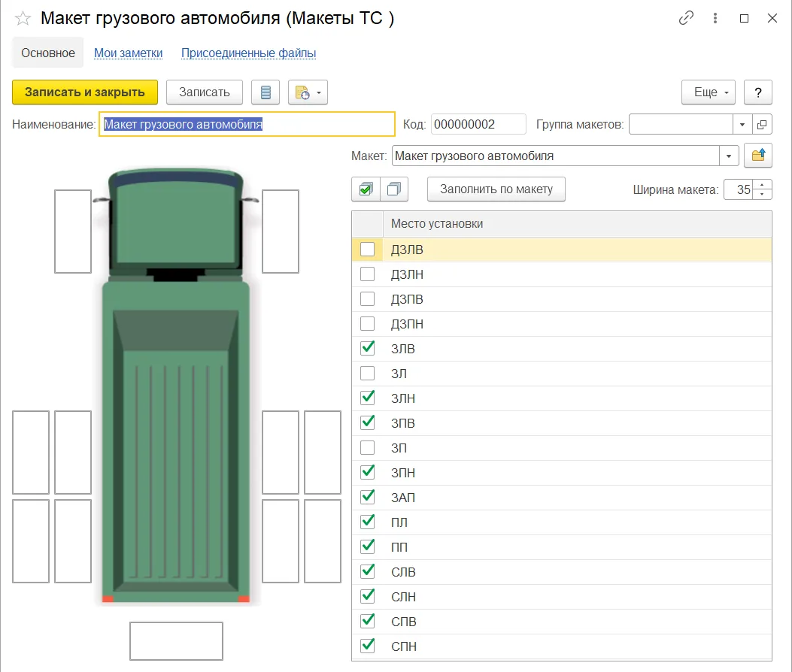Increase Ширина макета with up stepper
The image size is (792, 672).
tap(762, 185)
